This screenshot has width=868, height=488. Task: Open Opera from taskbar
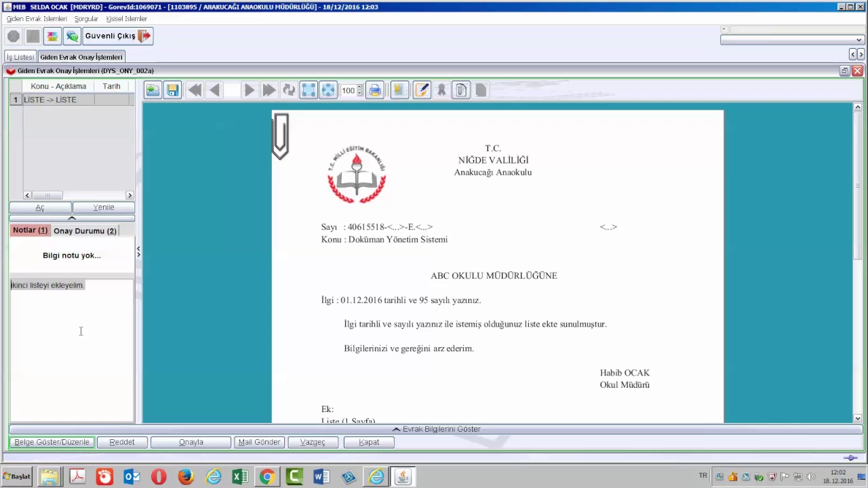coord(159,477)
